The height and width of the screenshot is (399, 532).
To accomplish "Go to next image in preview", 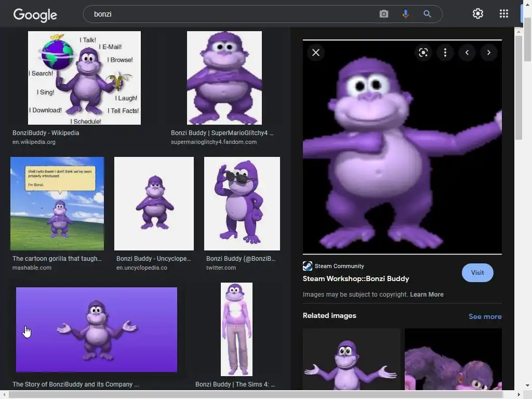I will [x=489, y=52].
